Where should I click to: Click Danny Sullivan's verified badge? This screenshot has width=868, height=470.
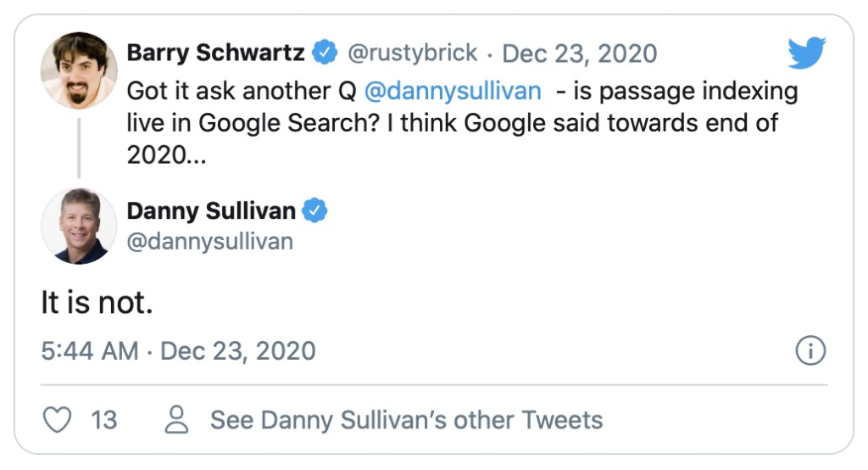point(314,210)
